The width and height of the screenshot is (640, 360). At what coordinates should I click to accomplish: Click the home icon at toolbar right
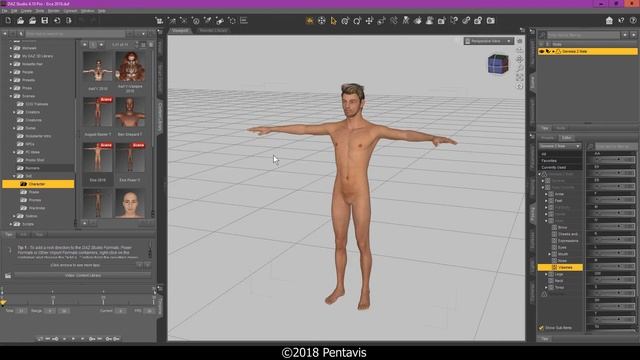click(x=609, y=20)
